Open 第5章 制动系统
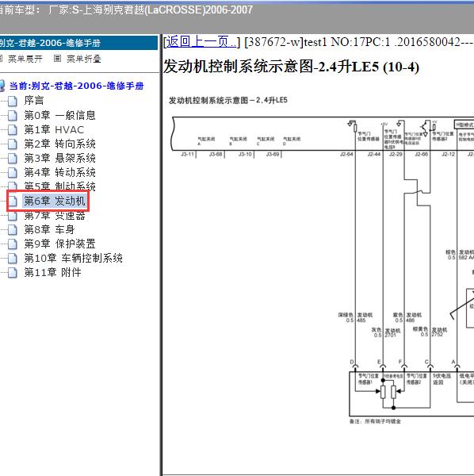 (59, 186)
